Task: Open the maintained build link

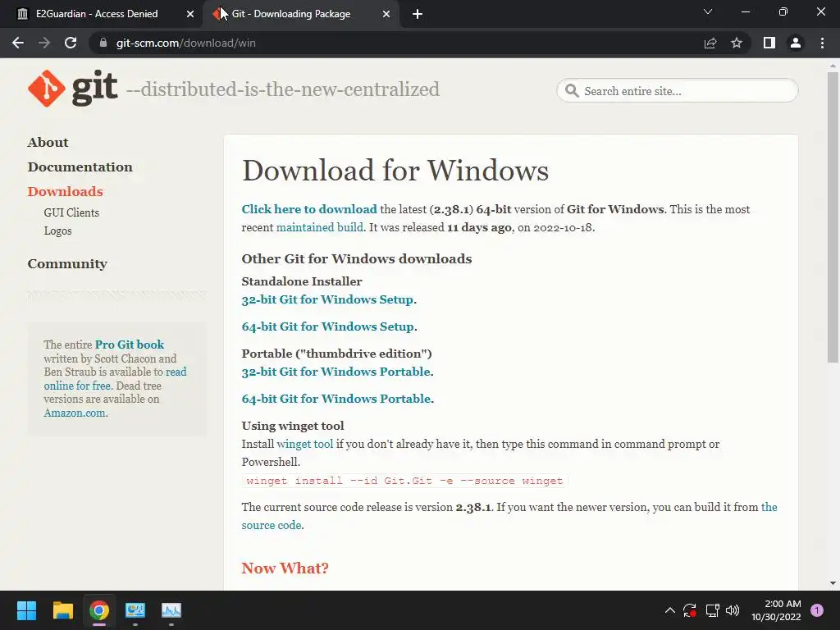Action: pos(319,227)
